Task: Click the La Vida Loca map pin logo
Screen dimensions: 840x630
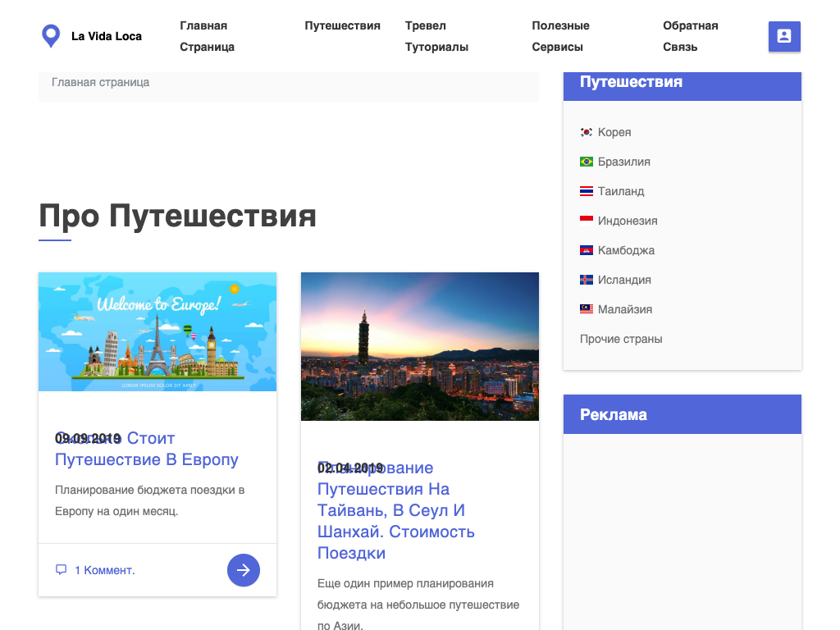Action: 51,36
